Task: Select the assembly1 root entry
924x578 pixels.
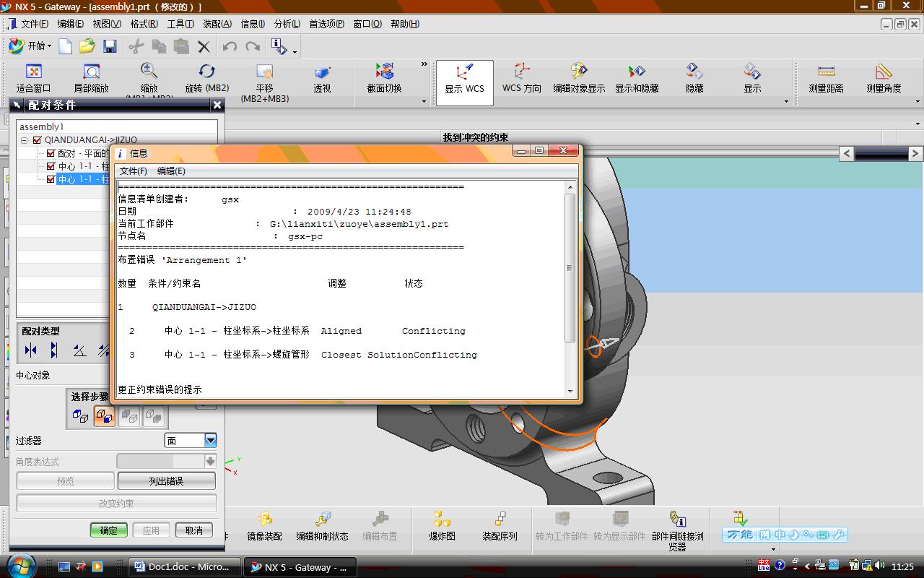Action: (42, 127)
